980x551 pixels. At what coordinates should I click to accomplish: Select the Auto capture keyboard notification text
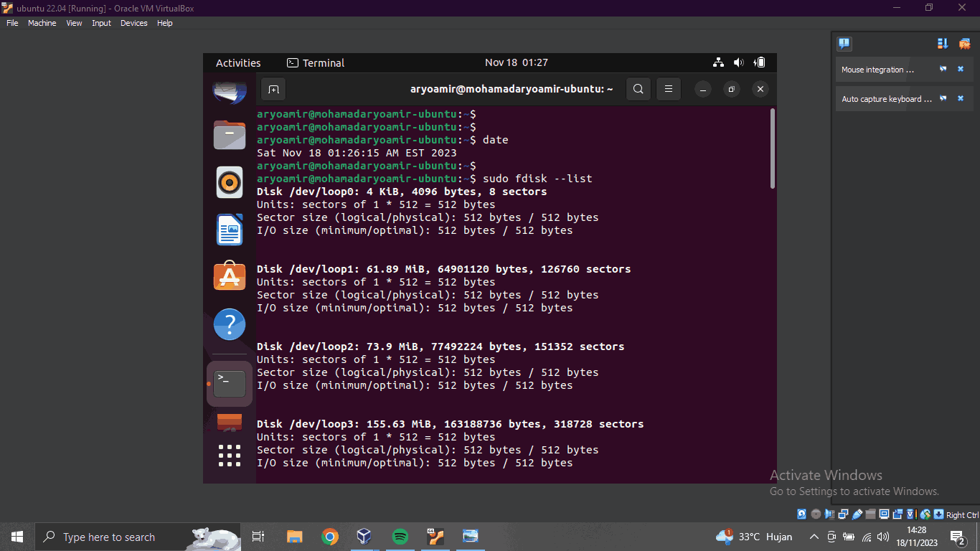tap(887, 99)
